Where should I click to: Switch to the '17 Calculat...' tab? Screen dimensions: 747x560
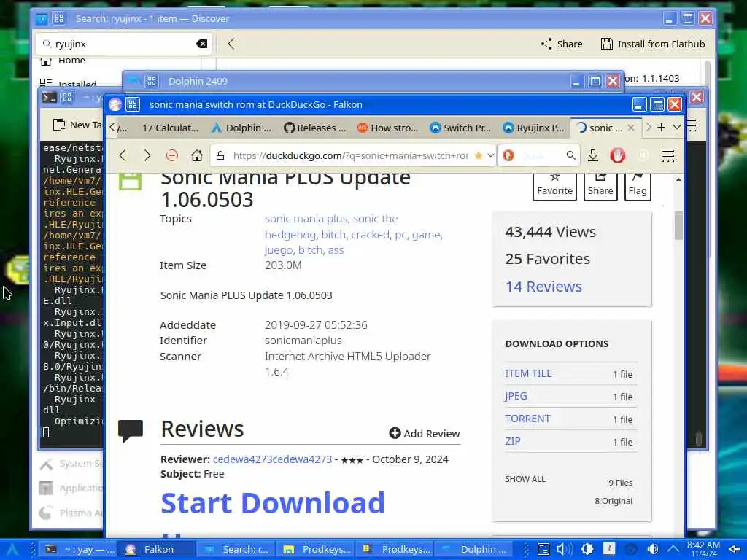click(x=170, y=128)
